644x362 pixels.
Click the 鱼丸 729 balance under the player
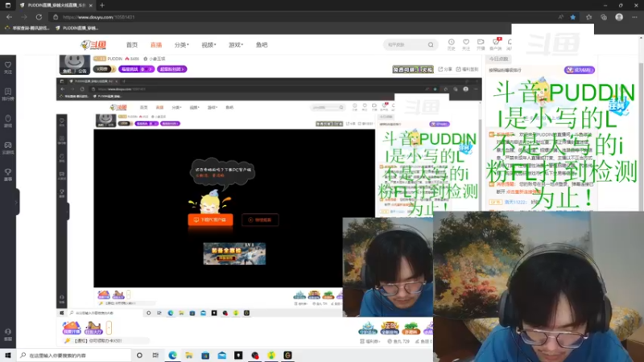[x=398, y=341]
